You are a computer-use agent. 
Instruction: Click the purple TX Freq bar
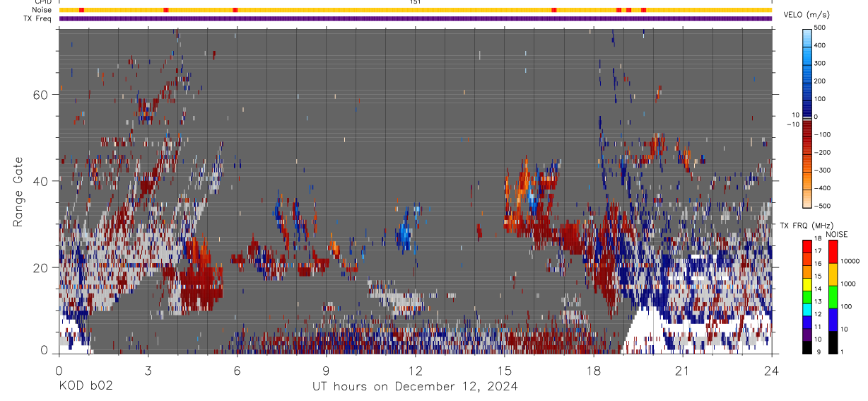[x=415, y=18]
